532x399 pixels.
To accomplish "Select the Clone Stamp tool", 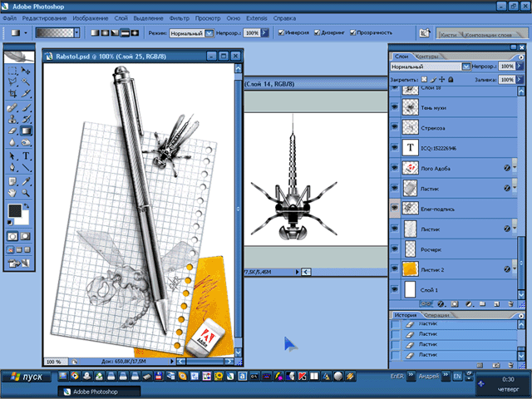I will click(x=12, y=119).
